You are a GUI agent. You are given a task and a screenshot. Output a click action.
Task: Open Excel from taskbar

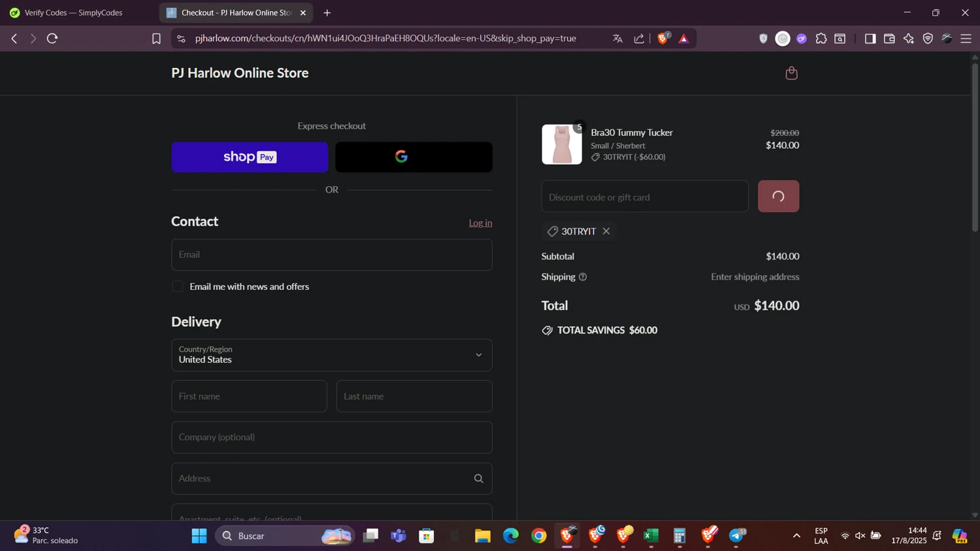[651, 536]
